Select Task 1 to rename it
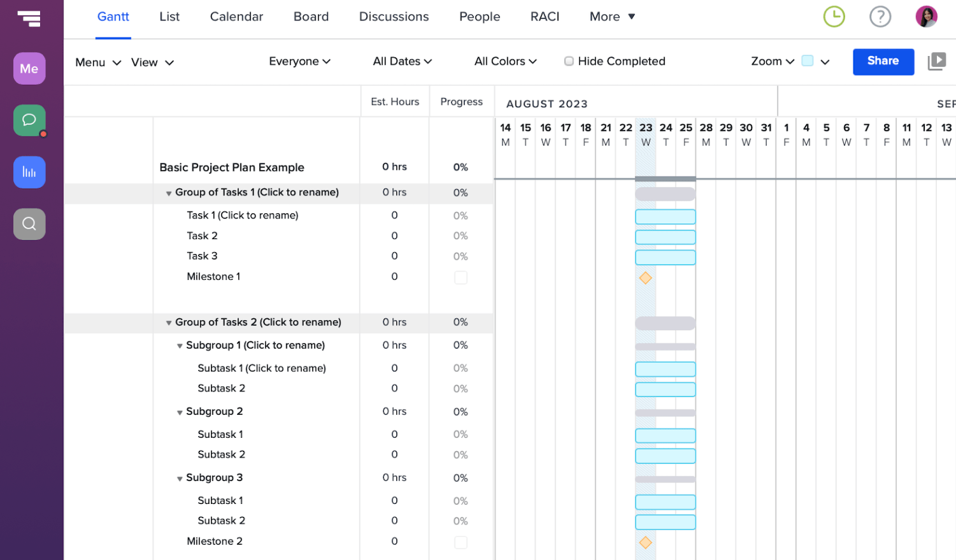Screen dimensions: 956x560 click(x=242, y=215)
